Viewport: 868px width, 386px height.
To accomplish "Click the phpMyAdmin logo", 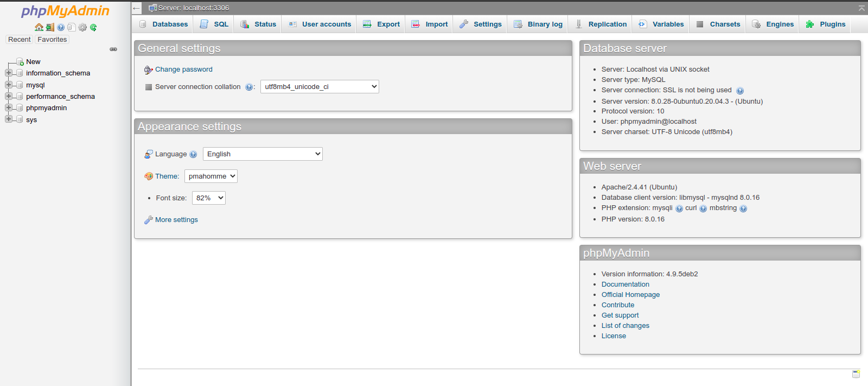I will [x=65, y=11].
